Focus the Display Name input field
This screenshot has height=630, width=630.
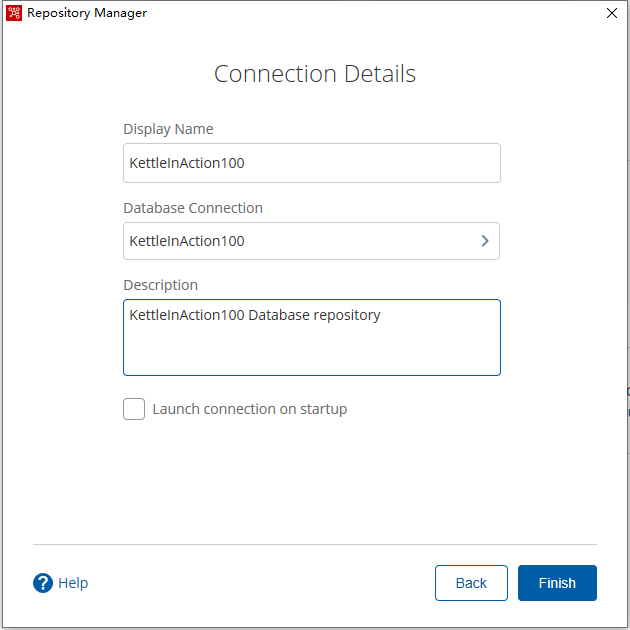312,163
